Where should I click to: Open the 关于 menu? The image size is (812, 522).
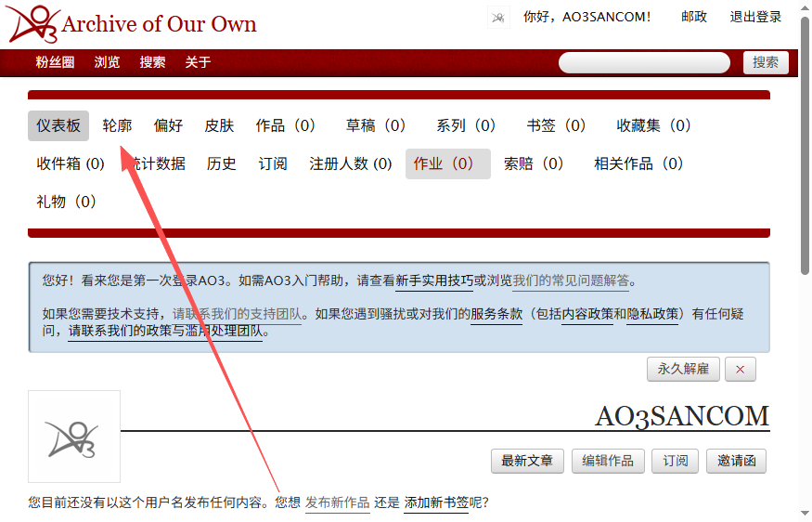pyautogui.click(x=198, y=62)
